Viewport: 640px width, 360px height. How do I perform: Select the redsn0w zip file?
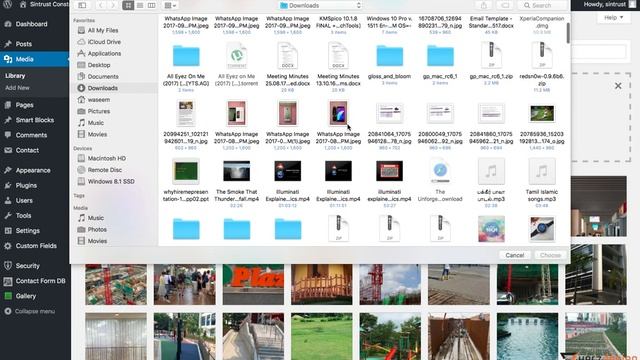tap(542, 67)
